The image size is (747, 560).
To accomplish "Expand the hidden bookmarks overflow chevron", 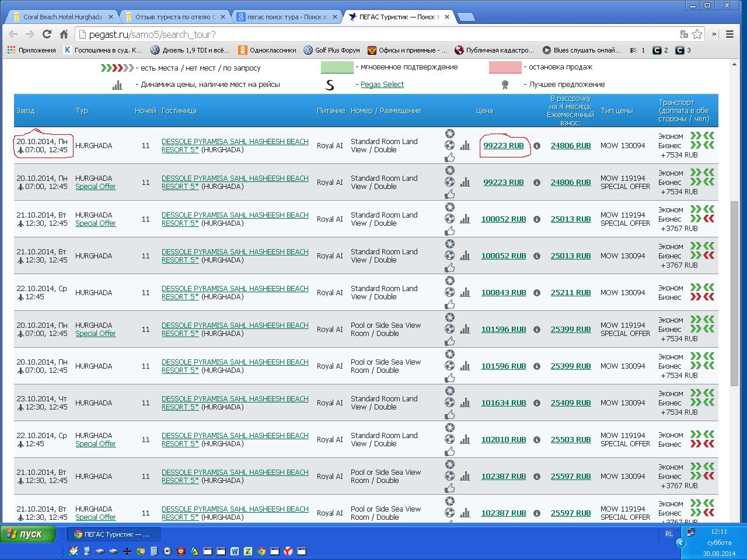I will (x=730, y=50).
